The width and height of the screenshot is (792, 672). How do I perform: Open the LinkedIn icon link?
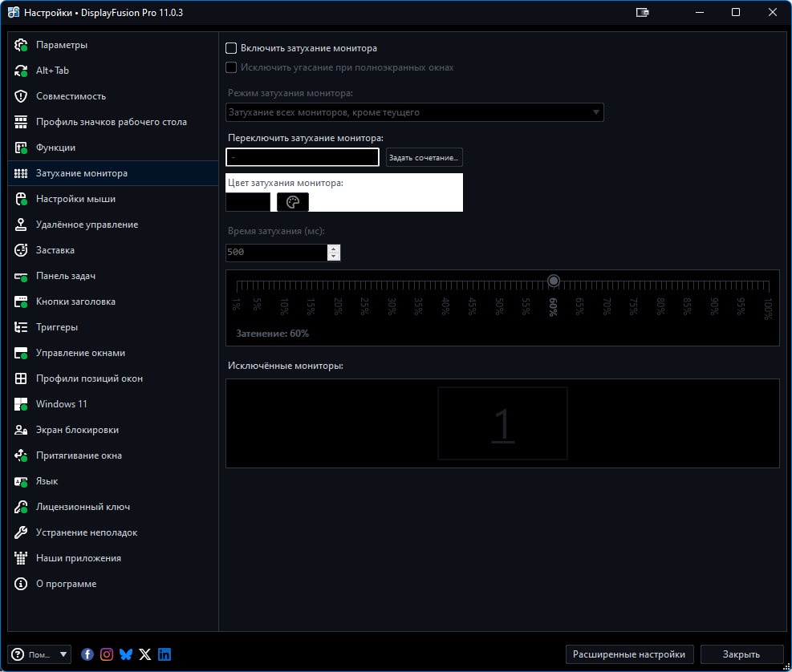[164, 654]
